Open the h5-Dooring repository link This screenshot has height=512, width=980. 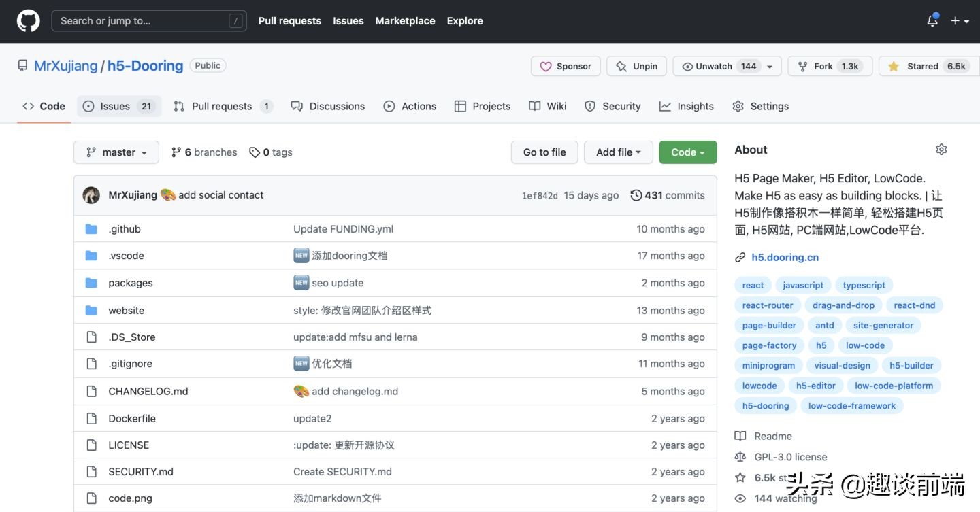click(146, 66)
